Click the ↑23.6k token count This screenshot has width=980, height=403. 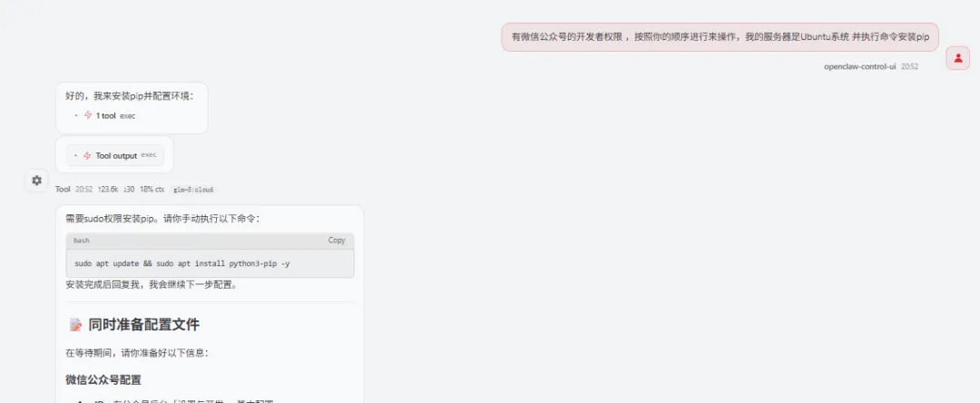coord(108,189)
